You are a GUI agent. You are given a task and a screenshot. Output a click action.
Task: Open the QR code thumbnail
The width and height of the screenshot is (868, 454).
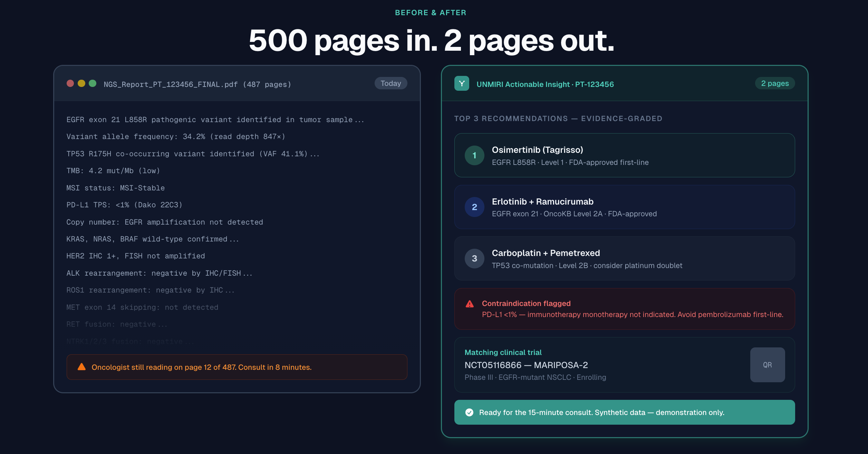[767, 365]
